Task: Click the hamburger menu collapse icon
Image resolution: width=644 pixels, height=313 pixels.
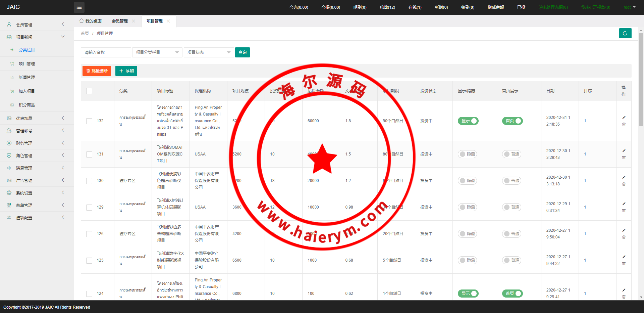Action: click(x=79, y=7)
